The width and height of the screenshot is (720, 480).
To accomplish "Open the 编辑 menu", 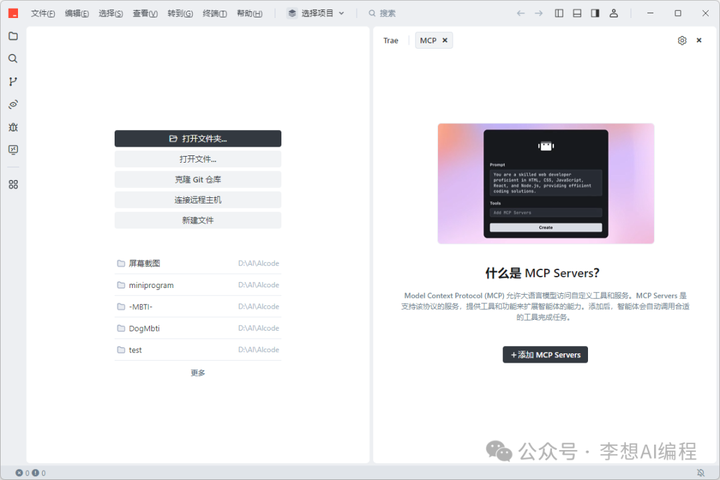I will (x=77, y=13).
